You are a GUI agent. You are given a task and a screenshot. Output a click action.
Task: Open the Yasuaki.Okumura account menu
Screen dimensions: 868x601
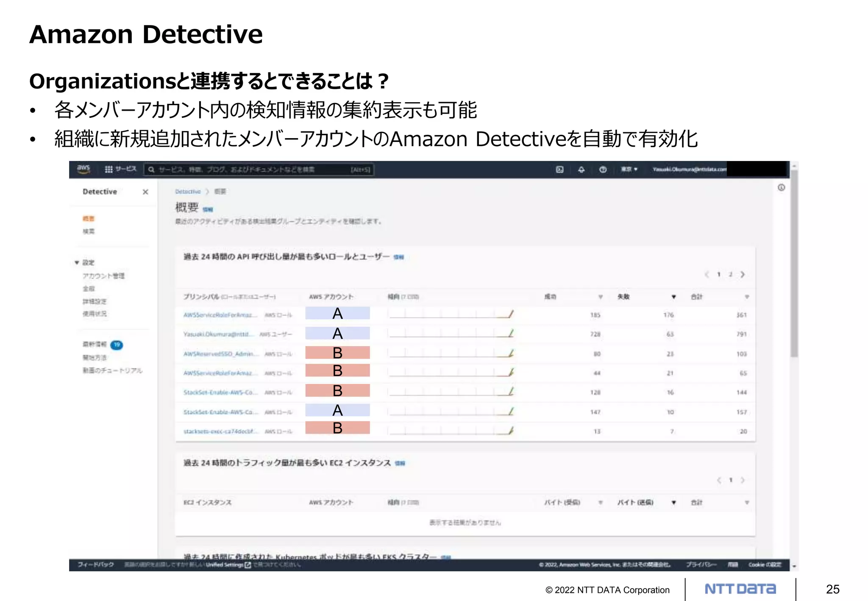tap(689, 169)
